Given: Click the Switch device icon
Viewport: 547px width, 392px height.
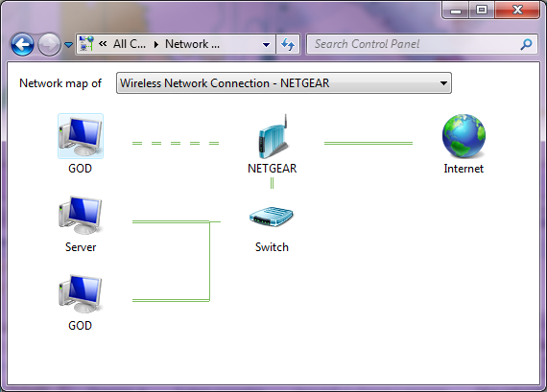Looking at the screenshot, I should 272,217.
